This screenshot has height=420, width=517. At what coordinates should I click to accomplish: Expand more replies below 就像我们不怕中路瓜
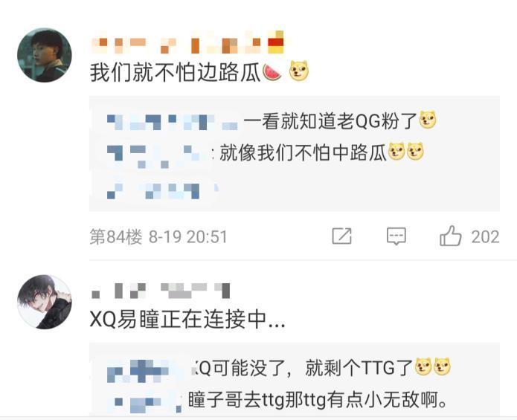click(162, 190)
